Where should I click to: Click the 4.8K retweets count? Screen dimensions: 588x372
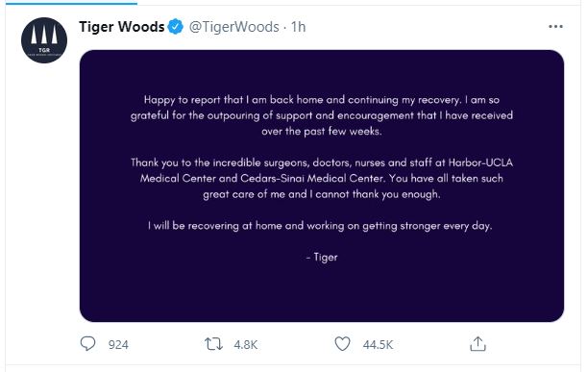[246, 345]
